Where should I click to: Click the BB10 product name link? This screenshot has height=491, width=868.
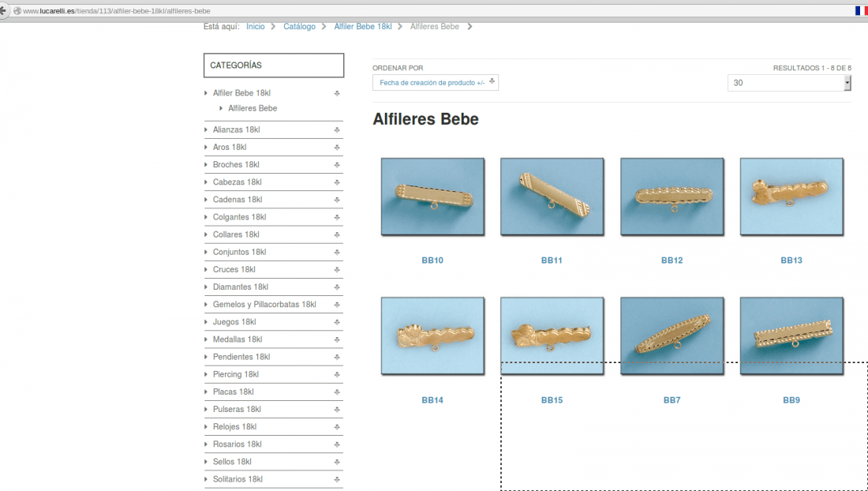(x=432, y=260)
